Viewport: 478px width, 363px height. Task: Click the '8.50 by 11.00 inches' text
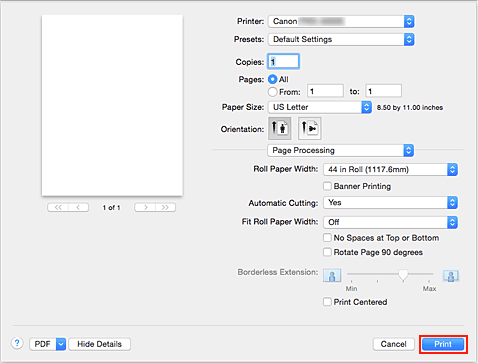pos(410,108)
